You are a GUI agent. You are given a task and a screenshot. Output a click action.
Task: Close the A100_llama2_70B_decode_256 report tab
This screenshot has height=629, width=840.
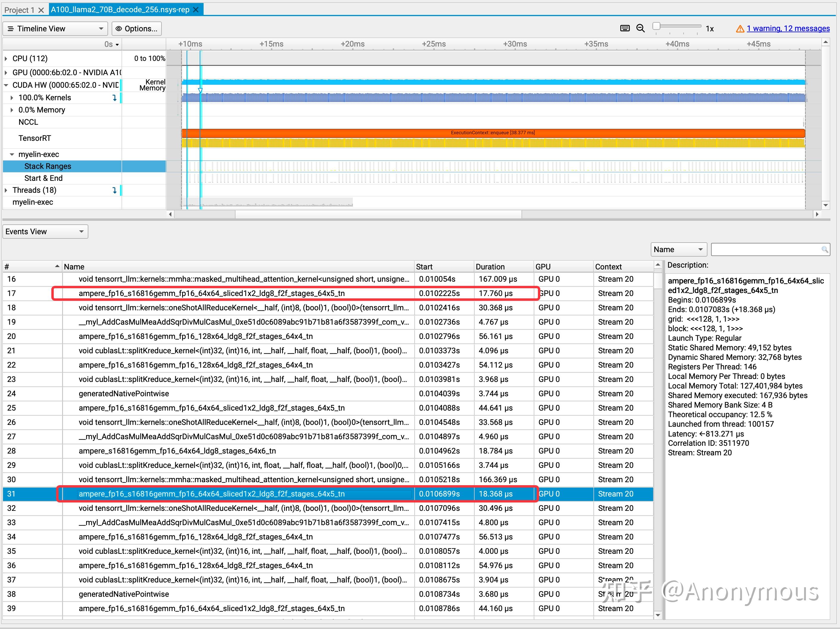tap(196, 10)
